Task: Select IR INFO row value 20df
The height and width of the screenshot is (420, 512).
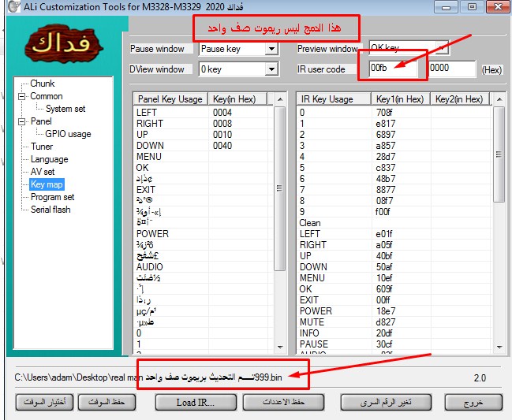Action: [x=384, y=333]
